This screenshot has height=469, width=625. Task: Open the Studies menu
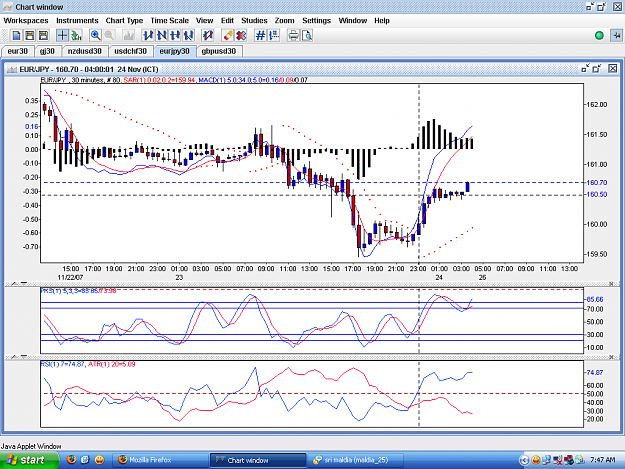pyautogui.click(x=254, y=20)
